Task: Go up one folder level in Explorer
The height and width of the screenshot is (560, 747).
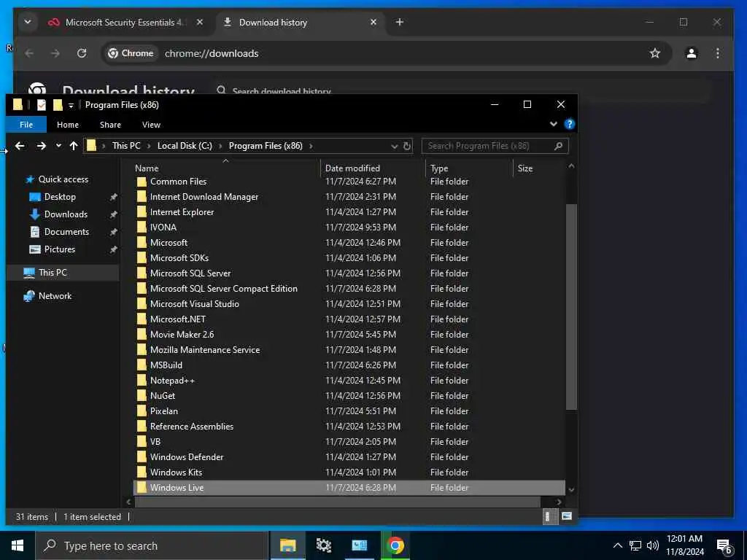Action: click(x=74, y=146)
